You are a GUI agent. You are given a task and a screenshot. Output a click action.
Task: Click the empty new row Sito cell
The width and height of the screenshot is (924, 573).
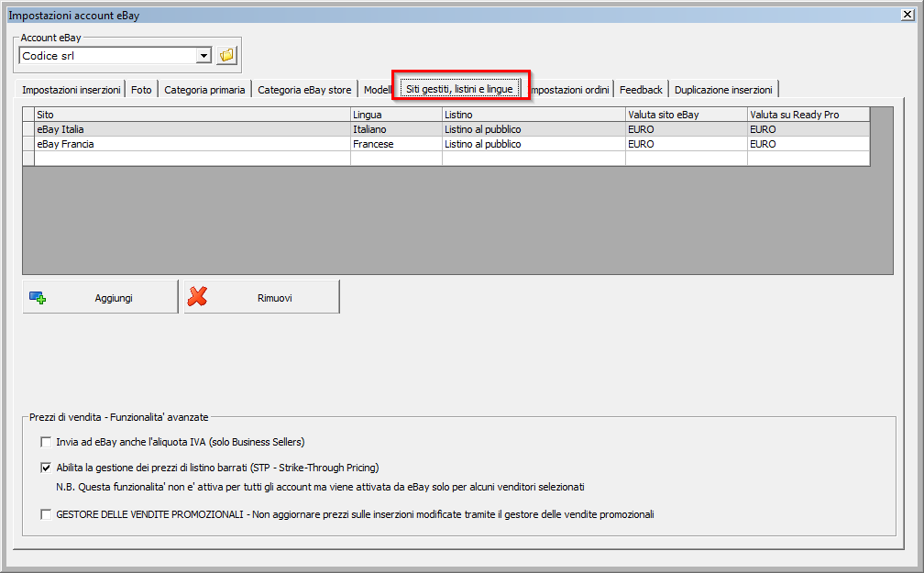(192, 159)
